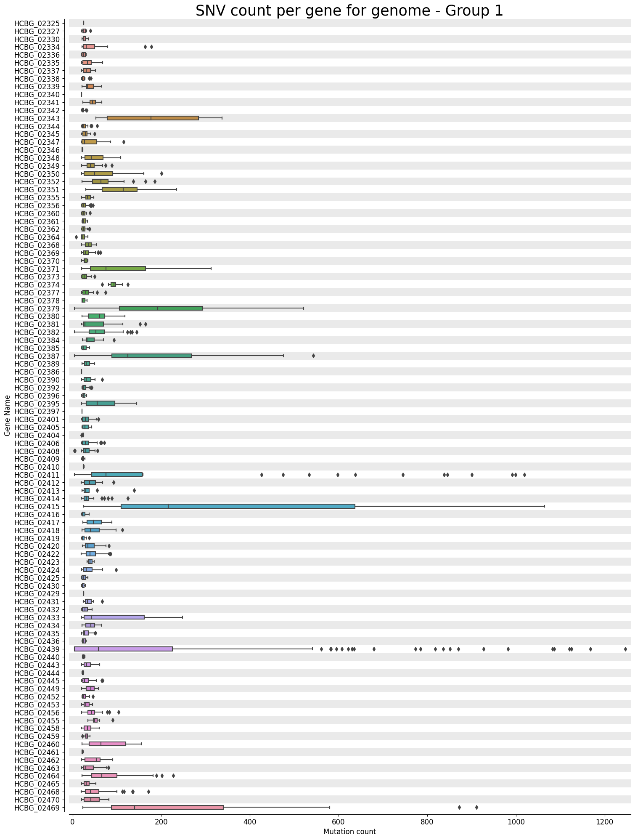Click the HCBG_02433 lavender box plot
635x840 pixels.
click(x=114, y=617)
